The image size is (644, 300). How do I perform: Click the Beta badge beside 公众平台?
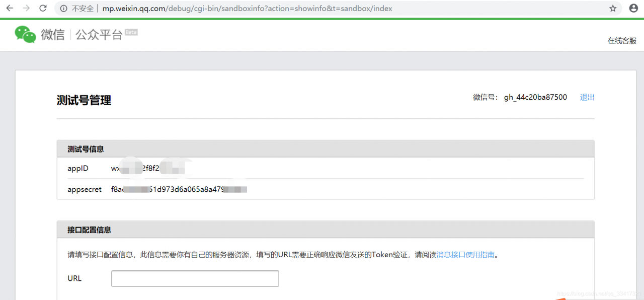click(x=131, y=32)
